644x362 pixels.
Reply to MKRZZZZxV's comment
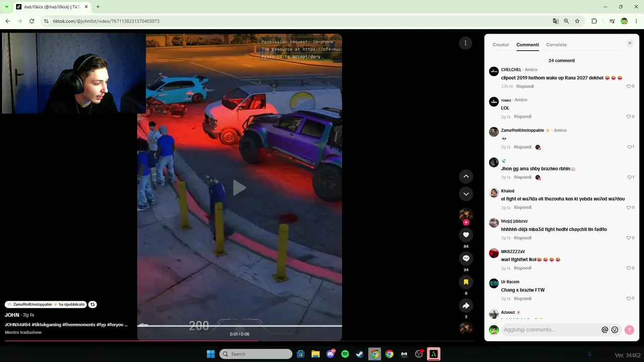click(x=523, y=268)
